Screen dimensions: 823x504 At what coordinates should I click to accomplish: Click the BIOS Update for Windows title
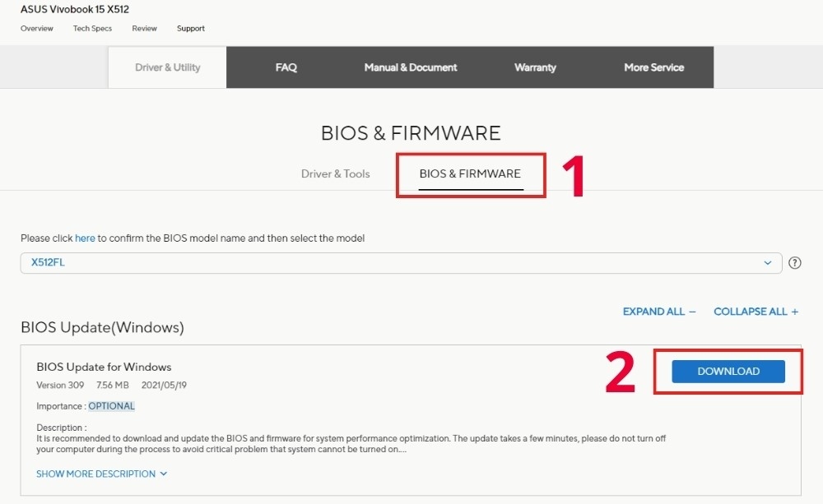click(104, 367)
